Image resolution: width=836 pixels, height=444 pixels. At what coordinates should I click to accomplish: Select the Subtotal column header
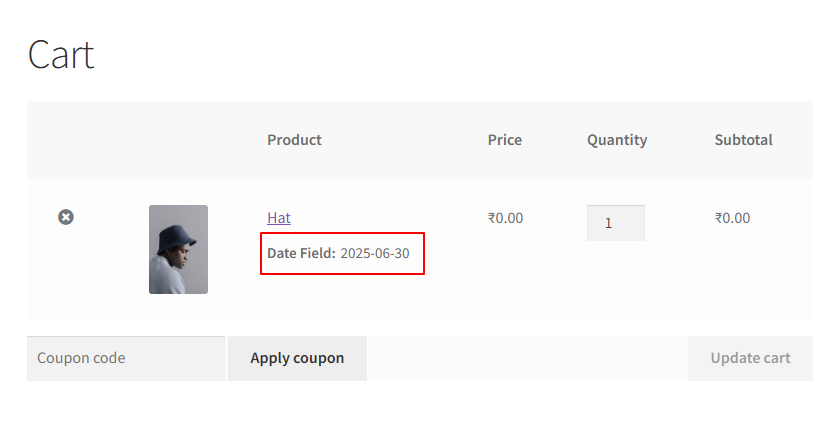pos(743,140)
